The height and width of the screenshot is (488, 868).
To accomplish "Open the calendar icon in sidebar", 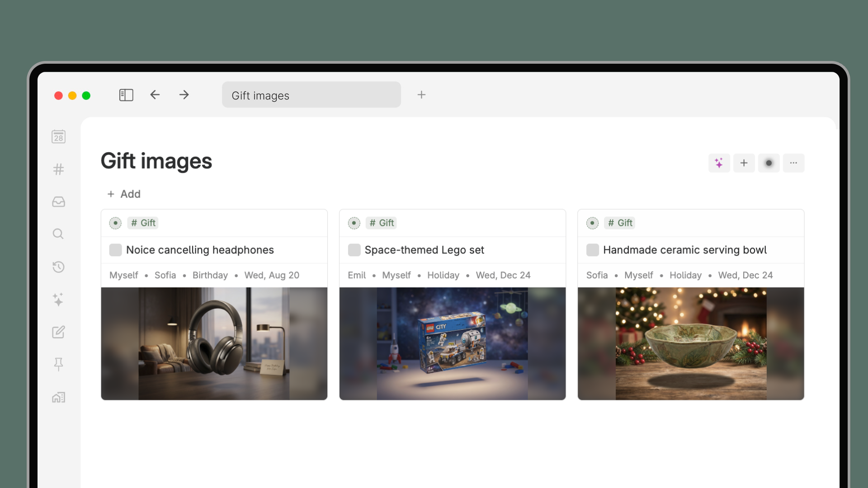I will tap(58, 136).
